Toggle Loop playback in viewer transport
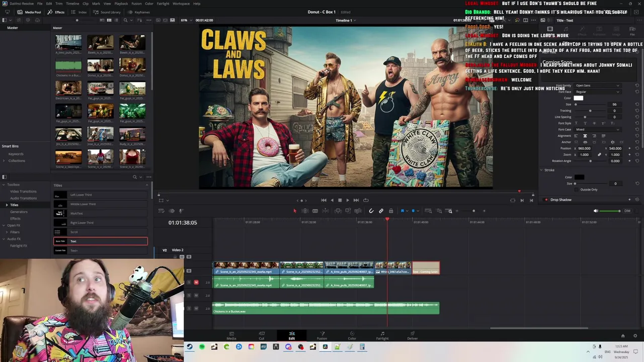 click(366, 200)
